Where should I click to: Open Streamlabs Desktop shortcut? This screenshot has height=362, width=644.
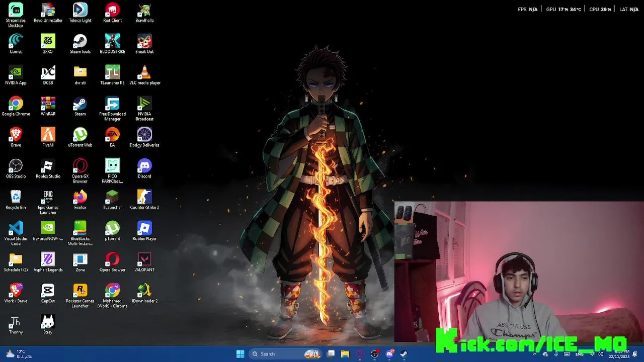point(16,15)
